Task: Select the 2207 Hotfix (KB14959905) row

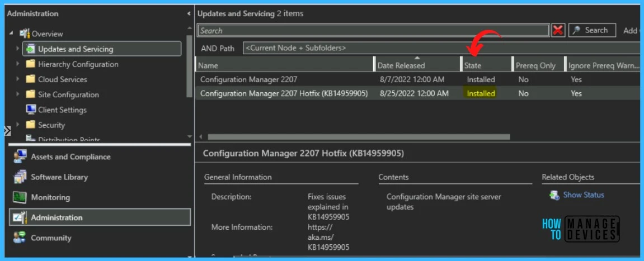Action: coord(419,93)
